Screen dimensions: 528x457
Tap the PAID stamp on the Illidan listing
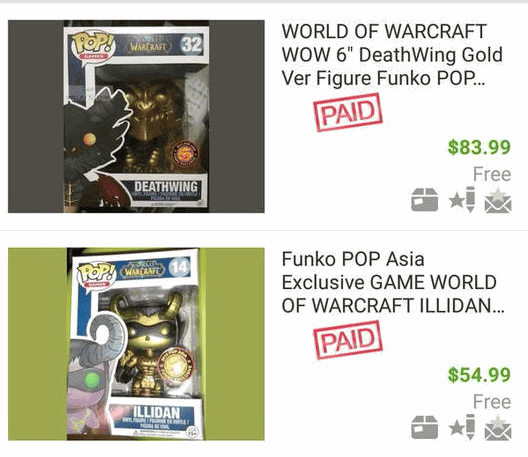point(348,340)
